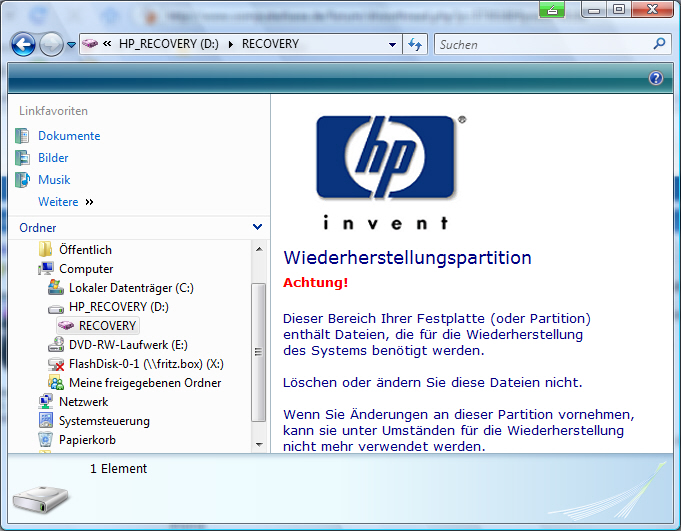Select RECOVERY folder in tree
The image size is (681, 531).
point(107,326)
